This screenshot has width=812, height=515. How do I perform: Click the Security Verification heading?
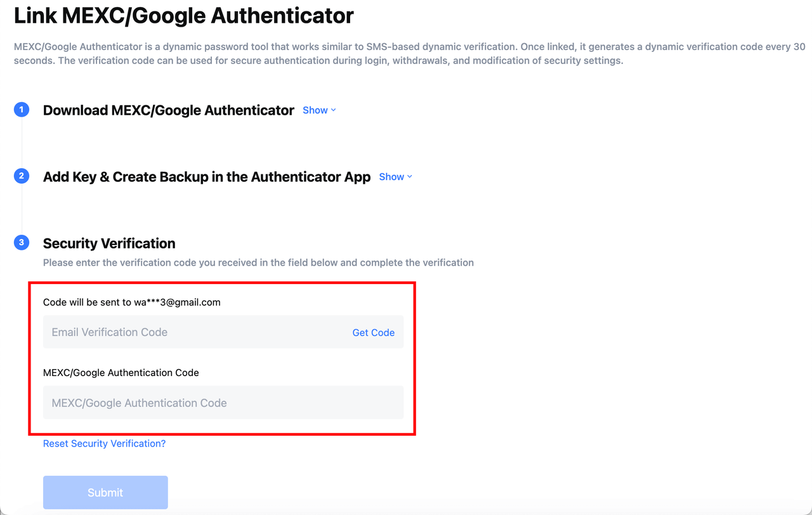pos(109,244)
